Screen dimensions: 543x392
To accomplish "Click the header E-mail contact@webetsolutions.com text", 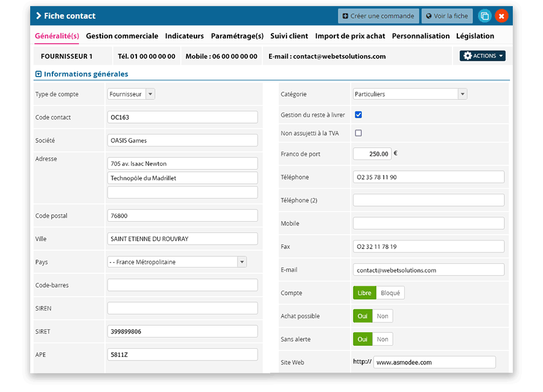I will pyautogui.click(x=327, y=56).
